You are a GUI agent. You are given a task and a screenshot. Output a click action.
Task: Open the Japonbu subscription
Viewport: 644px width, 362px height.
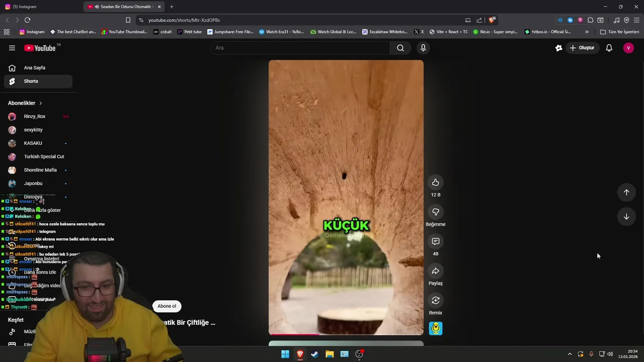coord(38,184)
